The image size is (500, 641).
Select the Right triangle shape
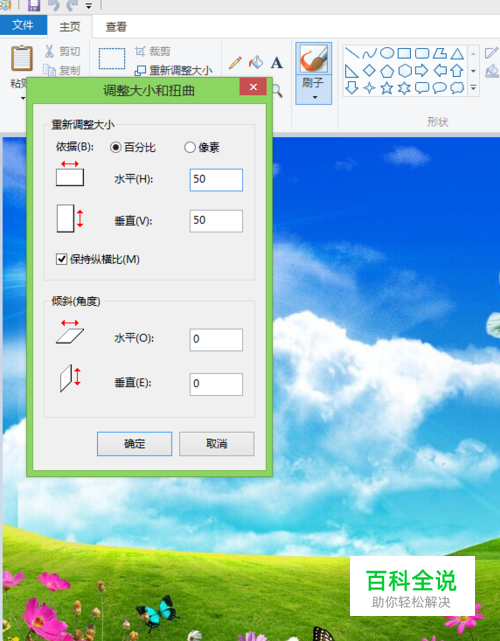point(352,71)
